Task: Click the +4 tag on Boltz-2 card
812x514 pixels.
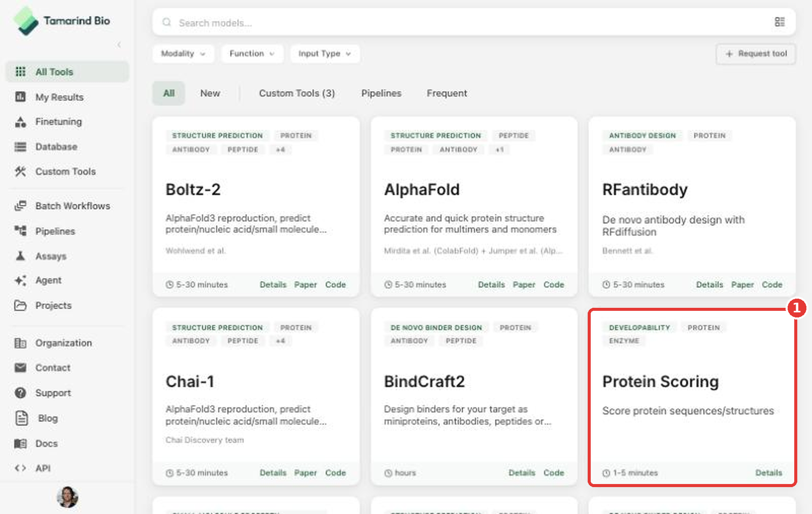Action: pyautogui.click(x=280, y=149)
